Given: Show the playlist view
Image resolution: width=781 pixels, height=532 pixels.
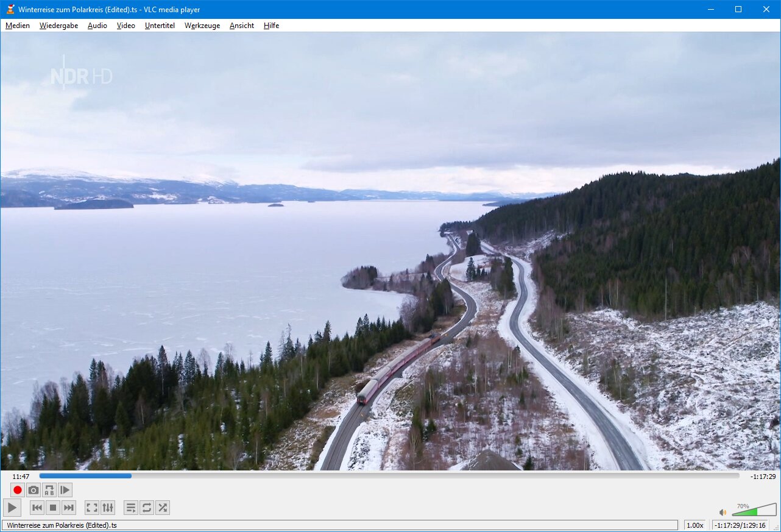Looking at the screenshot, I should [131, 508].
